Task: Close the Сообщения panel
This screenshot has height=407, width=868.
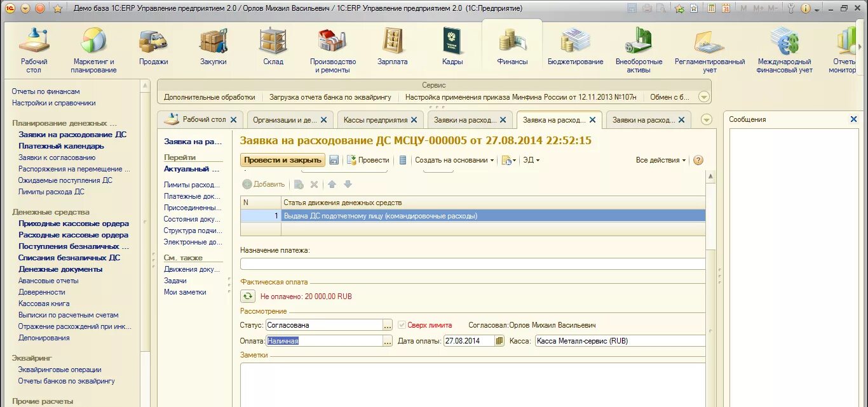Action: tap(853, 119)
